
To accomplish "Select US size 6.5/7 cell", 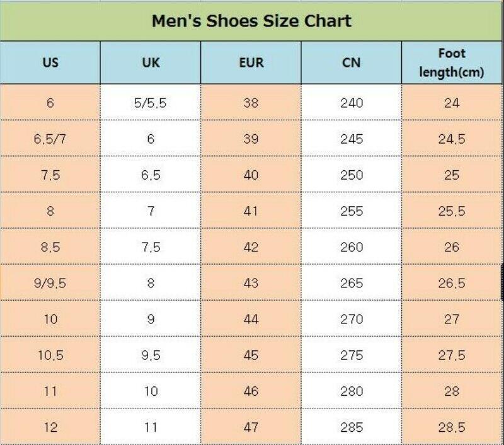I will click(x=50, y=139).
